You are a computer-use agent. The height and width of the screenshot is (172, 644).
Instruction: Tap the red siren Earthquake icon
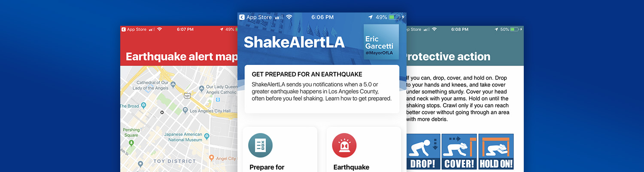click(344, 145)
